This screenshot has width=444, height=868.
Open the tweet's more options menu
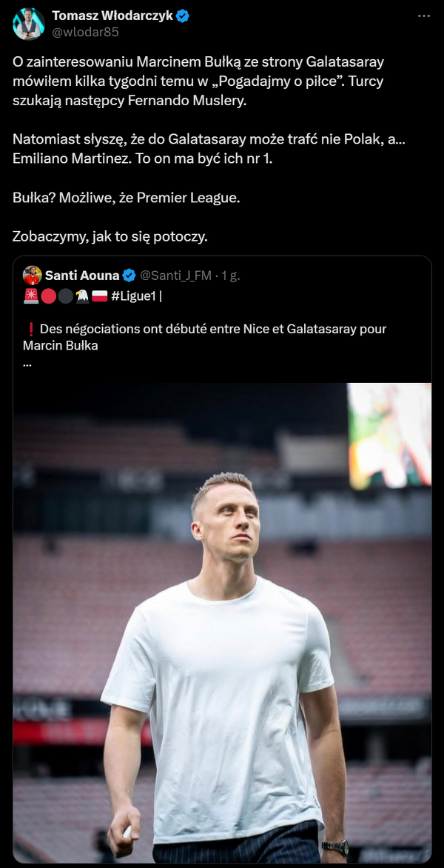[x=423, y=16]
